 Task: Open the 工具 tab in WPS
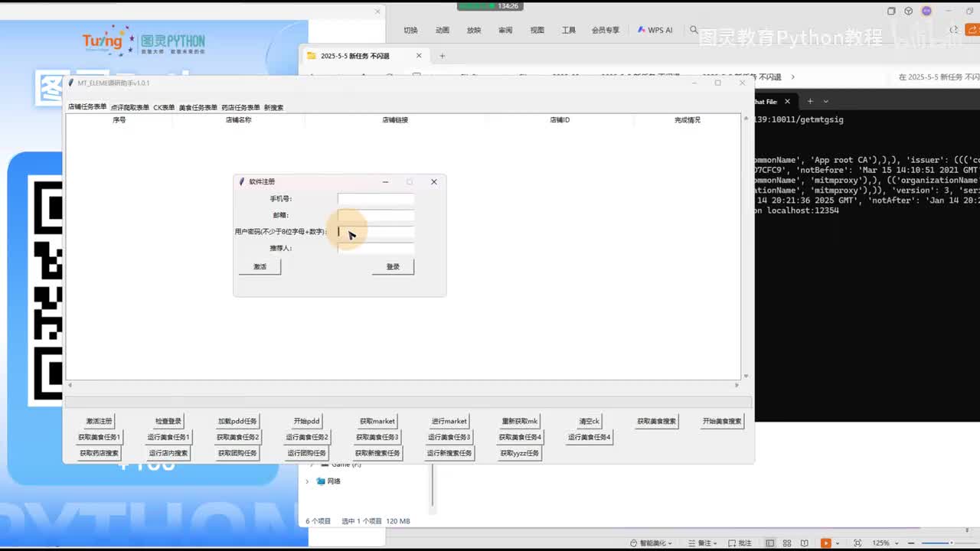click(x=568, y=31)
